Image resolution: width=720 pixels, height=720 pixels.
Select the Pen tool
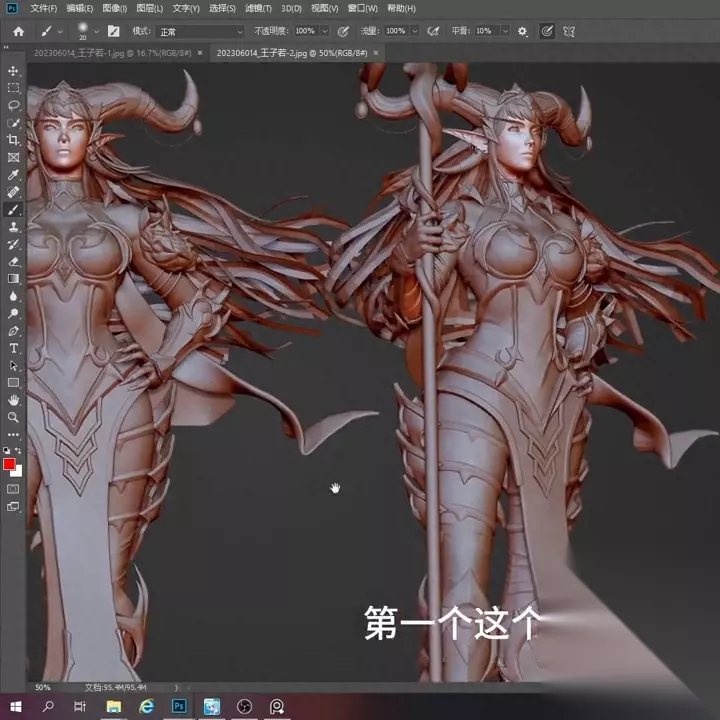pyautogui.click(x=13, y=331)
